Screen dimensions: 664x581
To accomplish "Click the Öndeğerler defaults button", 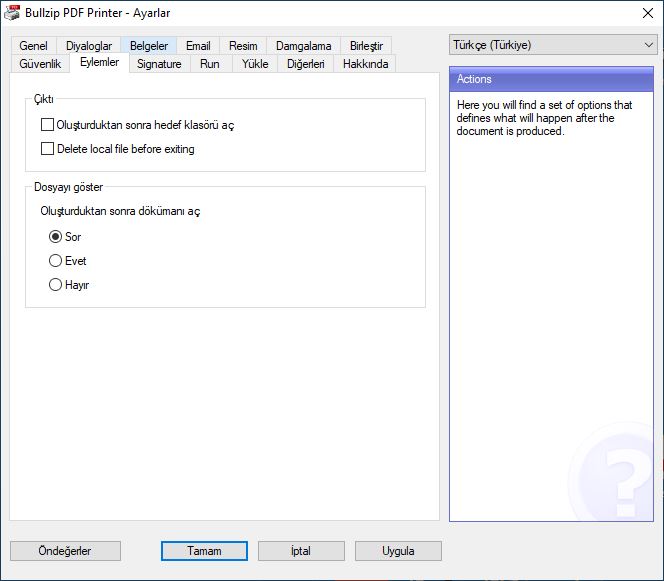I will pyautogui.click(x=65, y=551).
